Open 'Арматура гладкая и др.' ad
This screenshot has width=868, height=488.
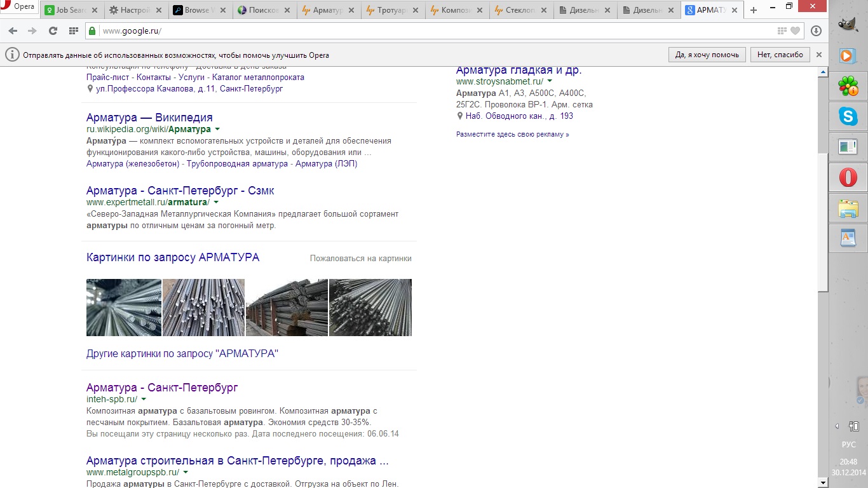[x=519, y=70]
